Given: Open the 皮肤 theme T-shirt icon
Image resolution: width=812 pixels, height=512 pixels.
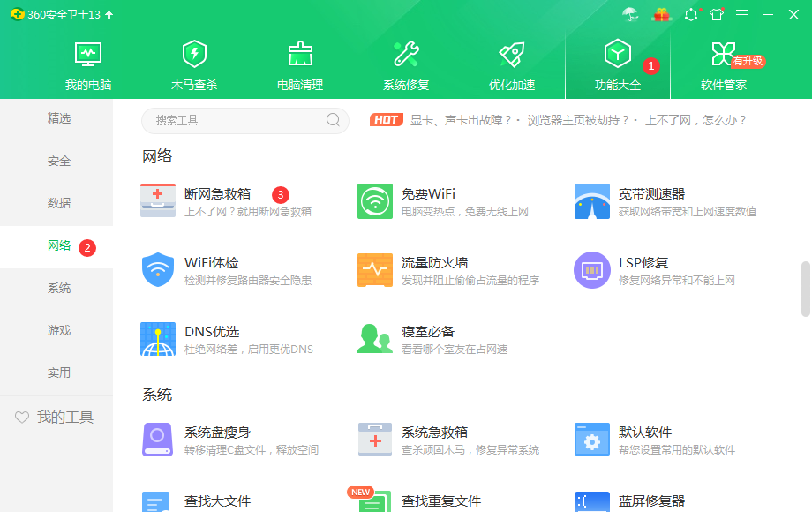Looking at the screenshot, I should pyautogui.click(x=717, y=14).
